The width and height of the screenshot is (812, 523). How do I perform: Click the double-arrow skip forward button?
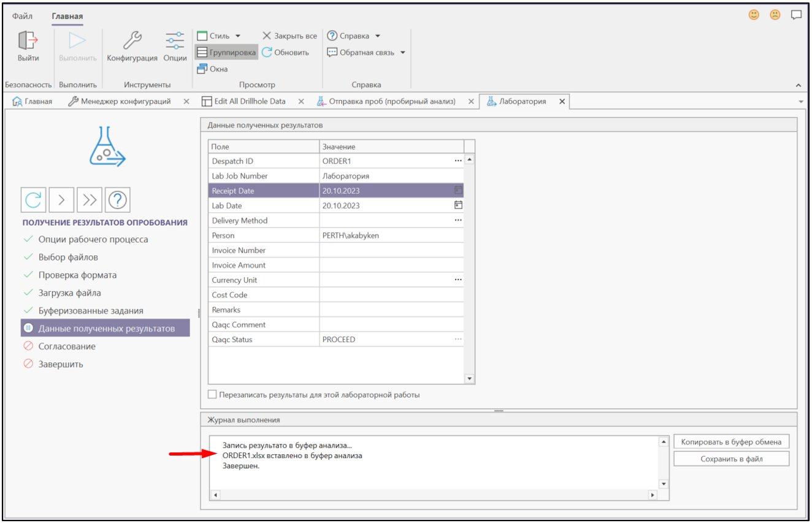90,199
